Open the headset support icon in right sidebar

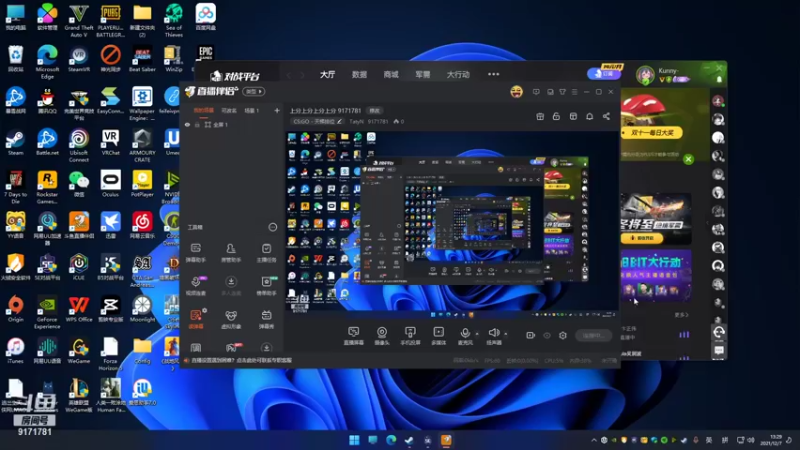click(718, 332)
